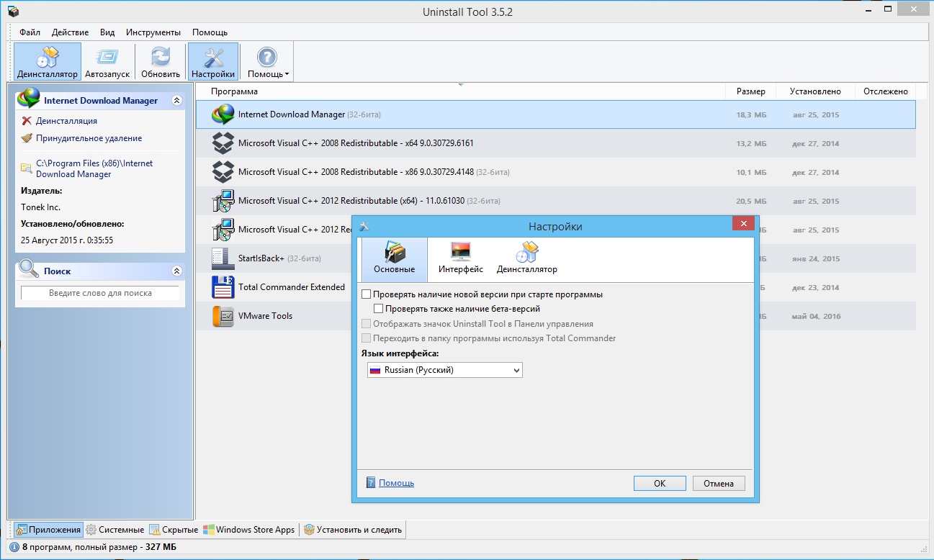Switch to Деинсталлятор settings tab
This screenshot has height=560, width=934.
click(x=526, y=258)
